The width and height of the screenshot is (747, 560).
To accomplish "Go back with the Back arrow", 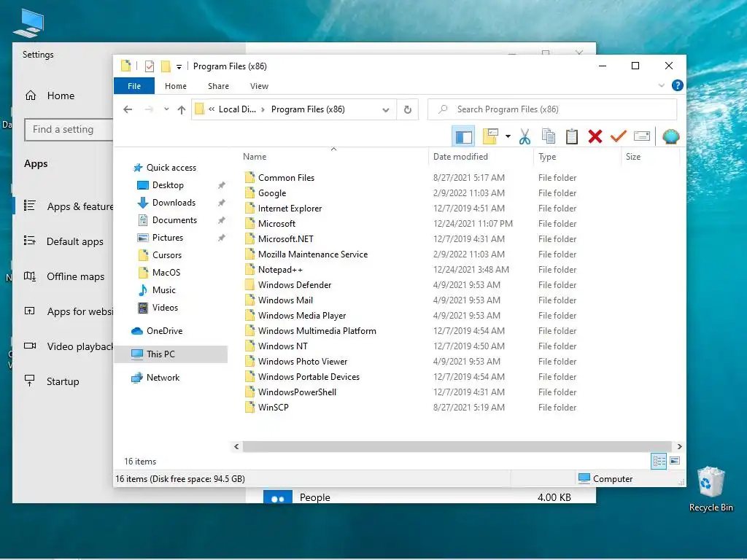I will tap(128, 109).
